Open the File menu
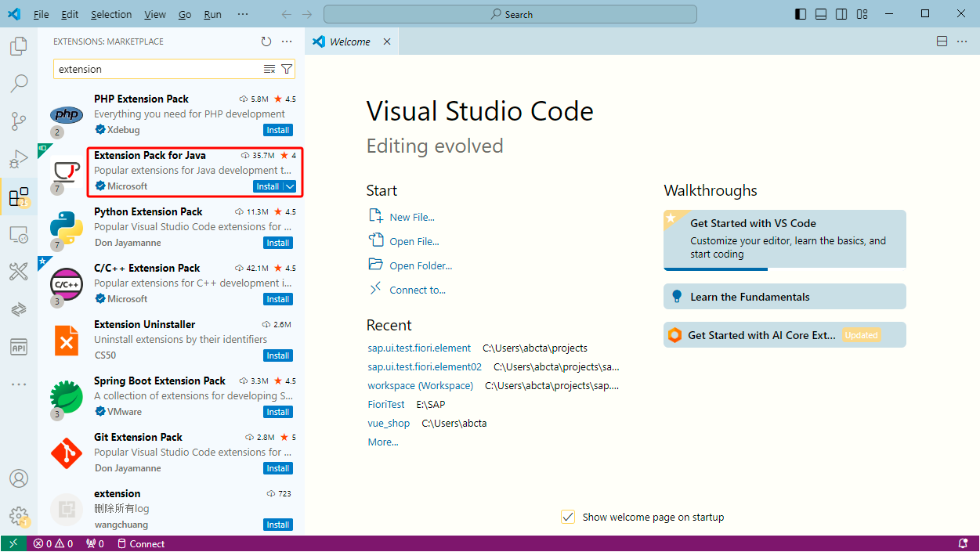980x552 pixels. coord(42,14)
